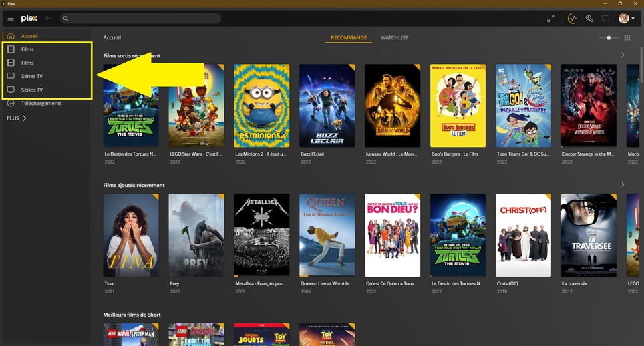Open the hamburger menu in top bar
The height and width of the screenshot is (346, 644).
tap(11, 19)
